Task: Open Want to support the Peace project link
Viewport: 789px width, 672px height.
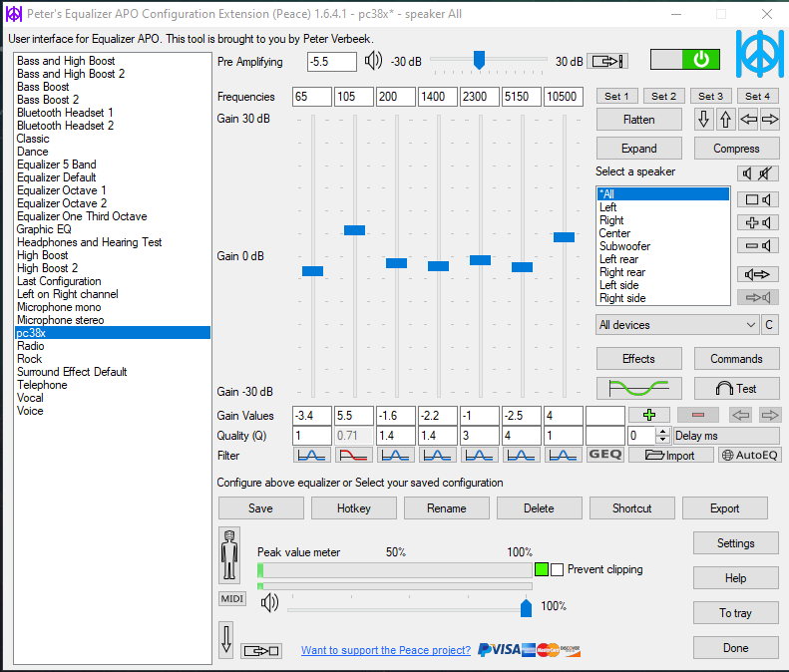Action: pos(386,650)
